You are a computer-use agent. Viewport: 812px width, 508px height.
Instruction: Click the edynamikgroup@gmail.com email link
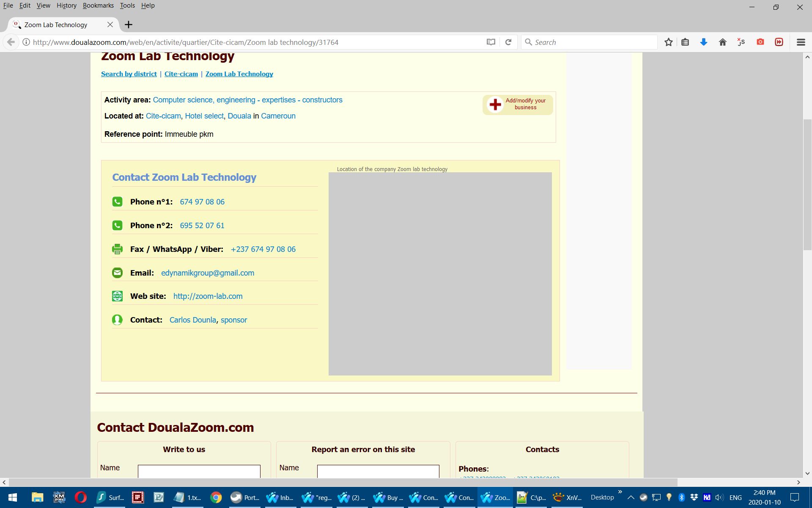point(207,273)
